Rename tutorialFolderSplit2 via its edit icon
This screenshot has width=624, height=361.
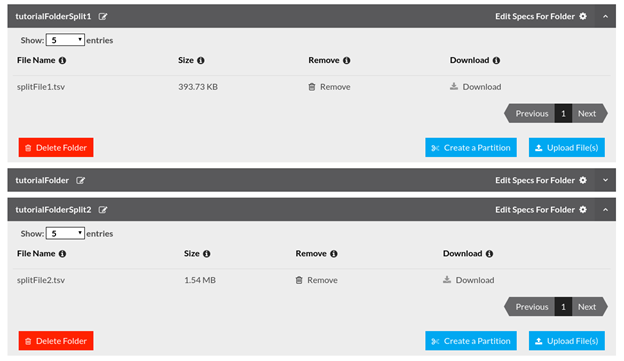(x=103, y=210)
